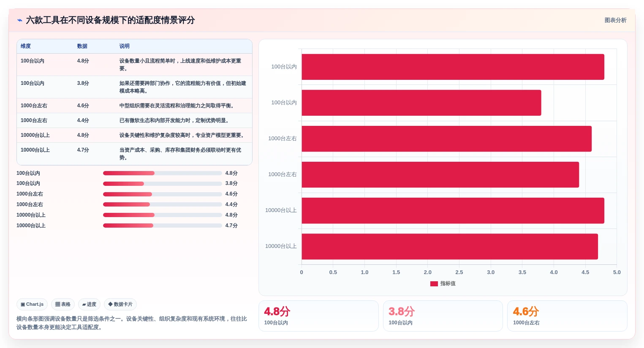This screenshot has height=348, width=644.
Task: Click the 2.5 x-axis tick label
Action: click(459, 272)
